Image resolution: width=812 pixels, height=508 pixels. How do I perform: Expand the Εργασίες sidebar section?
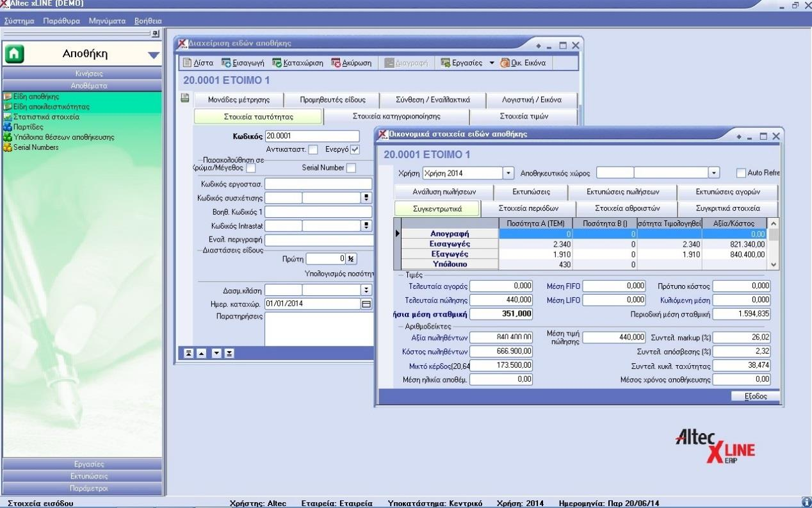82,464
